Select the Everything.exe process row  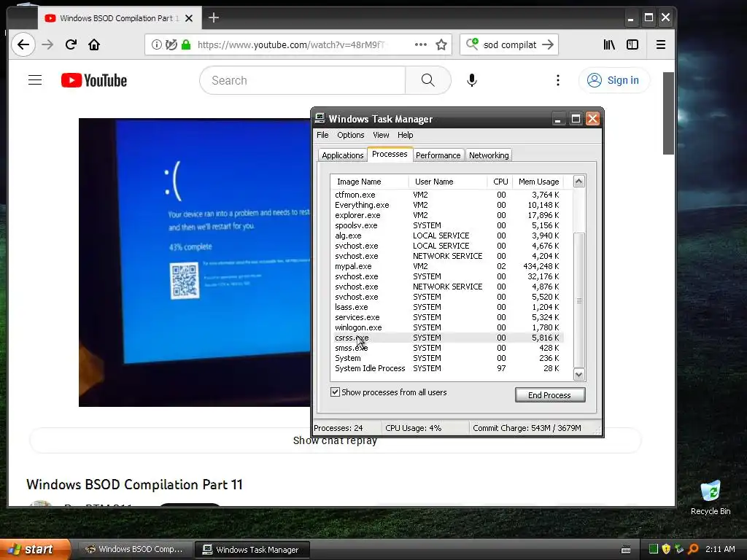tap(447, 205)
